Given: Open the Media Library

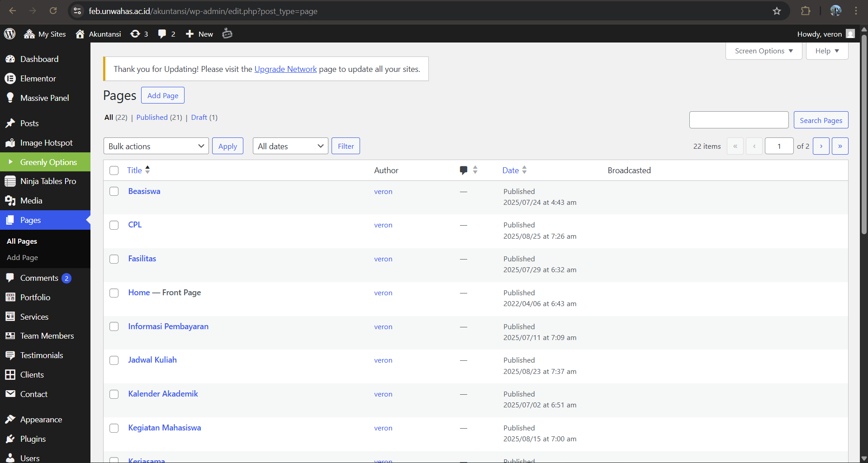Looking at the screenshot, I should coord(31,200).
